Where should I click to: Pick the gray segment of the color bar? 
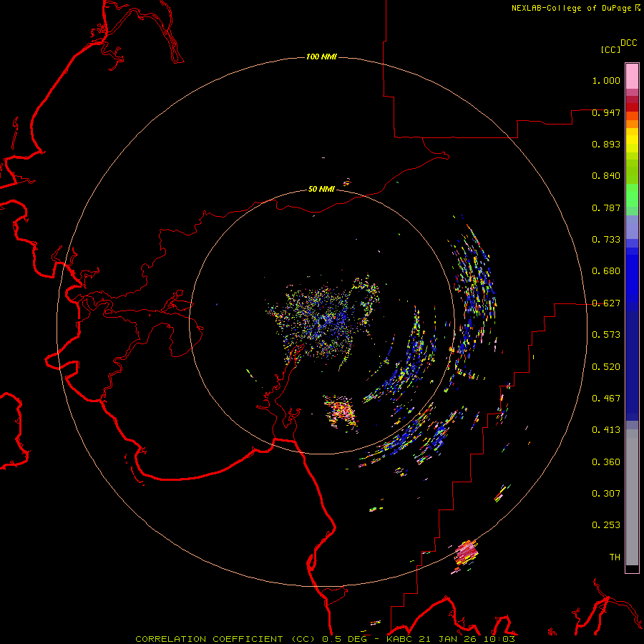click(632, 497)
